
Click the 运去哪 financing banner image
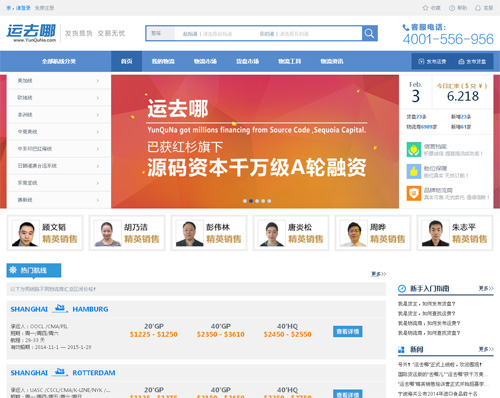255,141
